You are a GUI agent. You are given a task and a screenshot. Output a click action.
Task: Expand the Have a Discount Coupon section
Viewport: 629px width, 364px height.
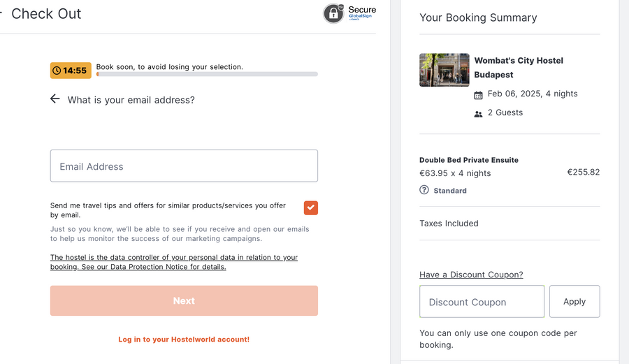(471, 275)
